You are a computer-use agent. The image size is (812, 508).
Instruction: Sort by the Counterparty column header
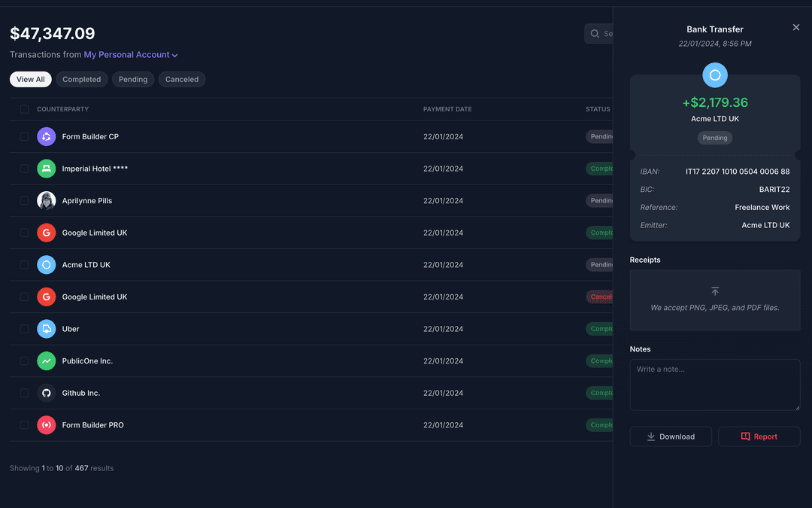(62, 109)
